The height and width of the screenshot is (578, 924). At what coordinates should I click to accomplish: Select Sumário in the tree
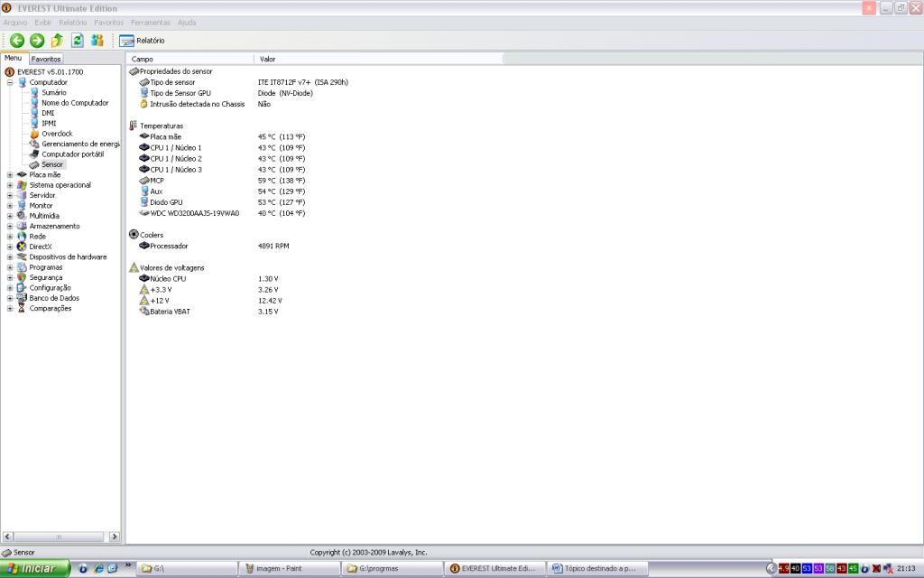pyautogui.click(x=53, y=93)
